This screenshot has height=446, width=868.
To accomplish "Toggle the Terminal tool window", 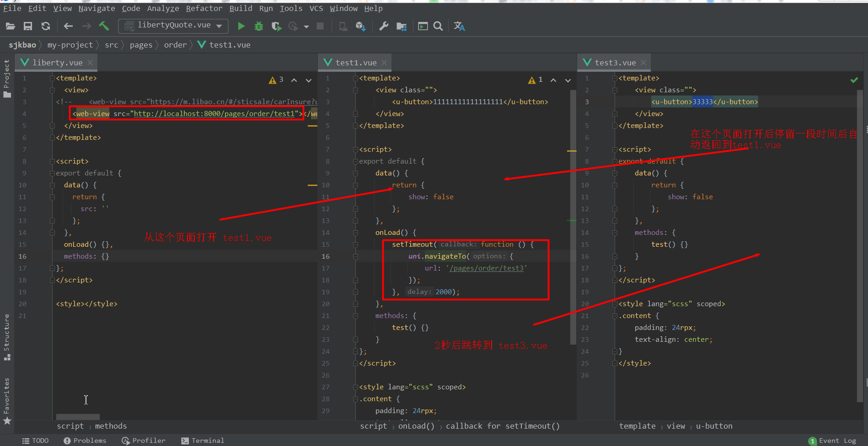I will [x=203, y=441].
